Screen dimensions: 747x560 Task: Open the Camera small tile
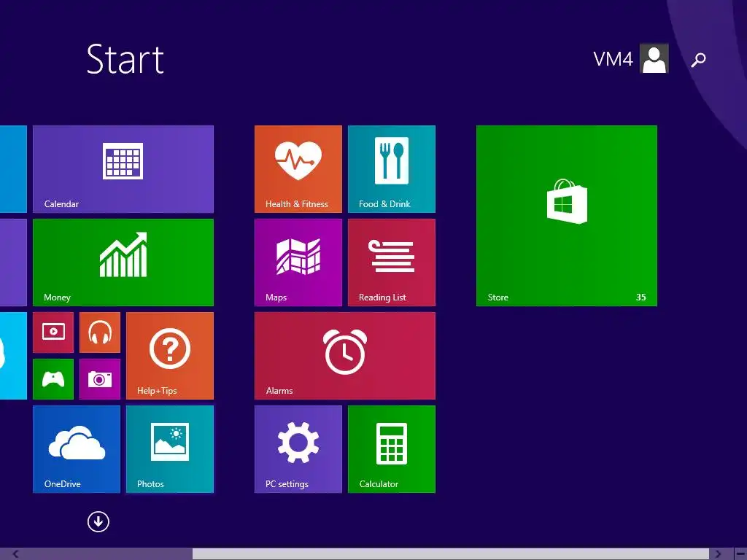[x=100, y=379]
